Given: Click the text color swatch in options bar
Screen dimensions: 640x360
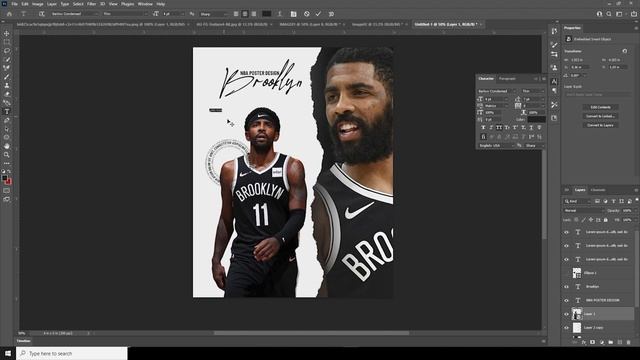Looking at the screenshot, I should pos(267,14).
